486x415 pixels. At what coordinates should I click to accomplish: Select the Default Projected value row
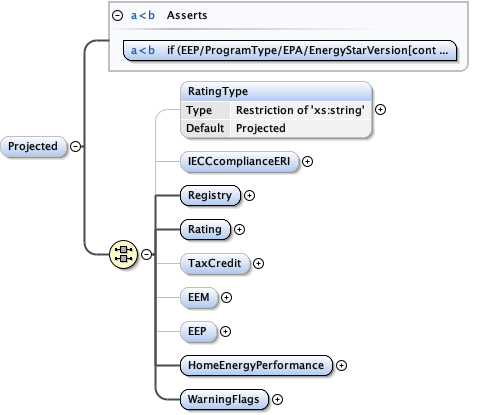tap(276, 128)
